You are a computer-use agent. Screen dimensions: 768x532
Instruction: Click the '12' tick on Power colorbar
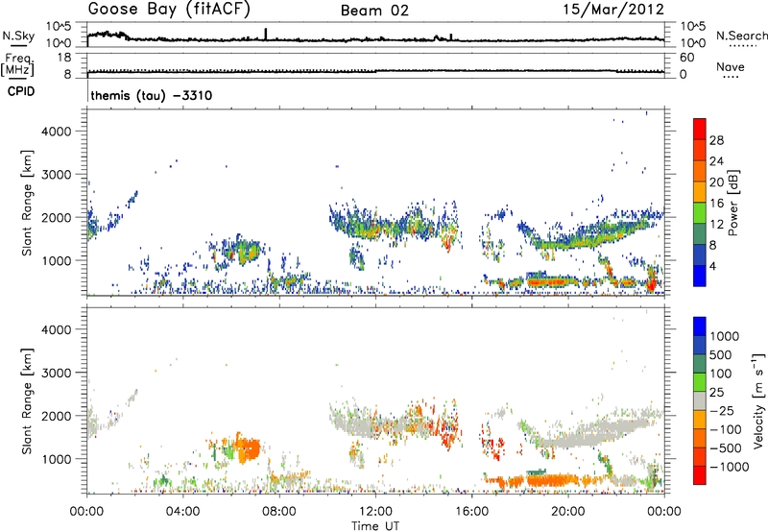click(x=716, y=224)
